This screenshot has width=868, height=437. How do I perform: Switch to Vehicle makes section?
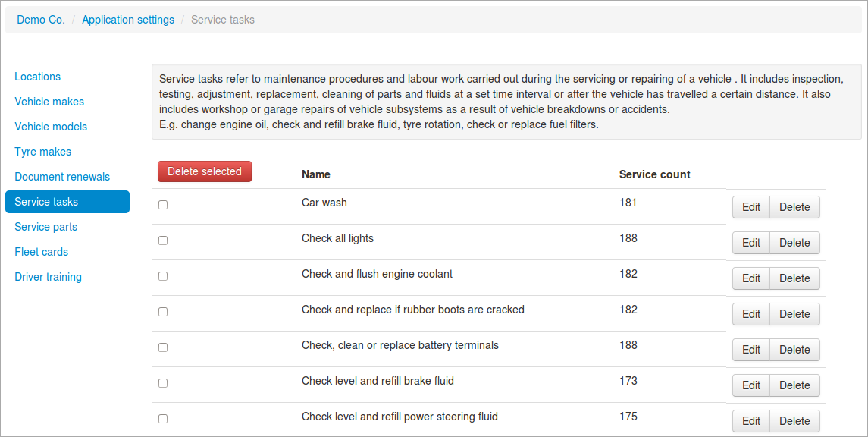49,102
